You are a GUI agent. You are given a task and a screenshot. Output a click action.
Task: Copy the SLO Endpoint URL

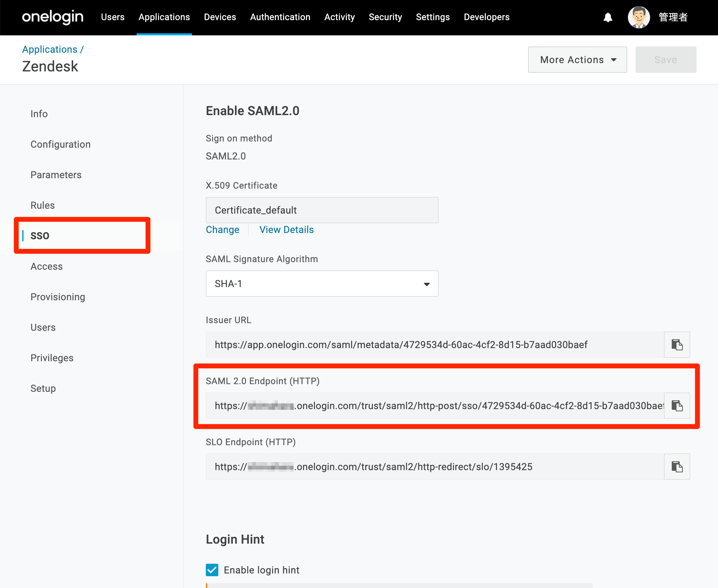click(677, 467)
